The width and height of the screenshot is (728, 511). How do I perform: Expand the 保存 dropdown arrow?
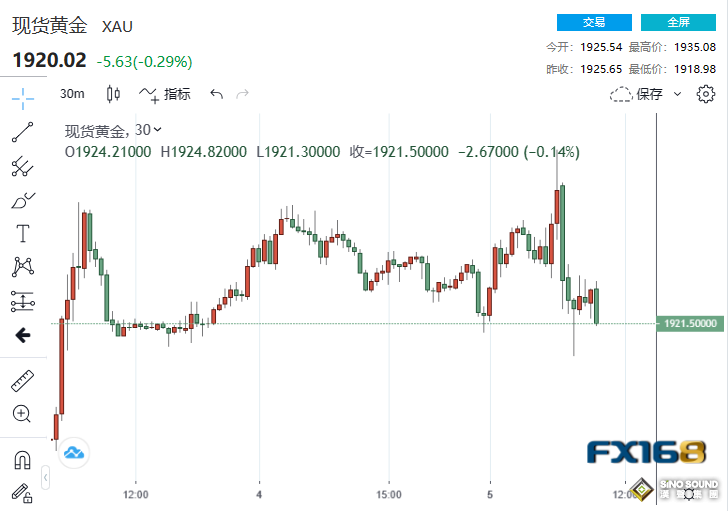click(677, 94)
